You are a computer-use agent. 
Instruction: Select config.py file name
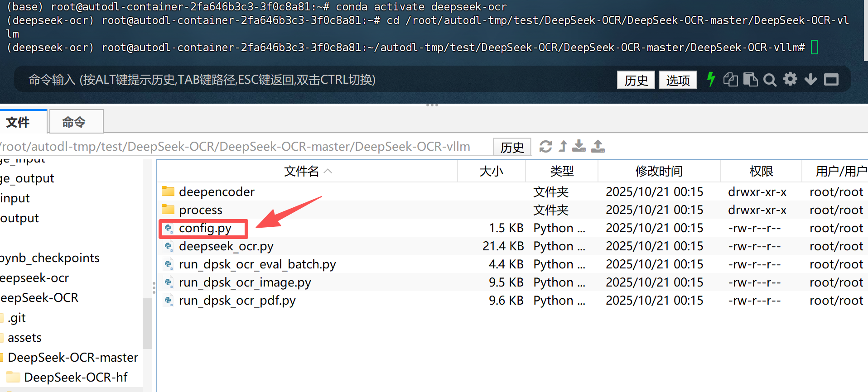coord(205,228)
